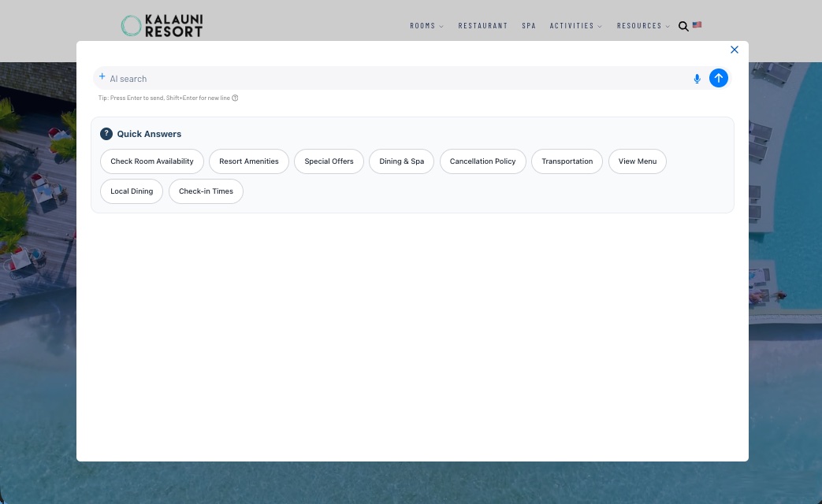The height and width of the screenshot is (504, 822).
Task: Choose the Cancellation Policy quick answer
Action: (x=482, y=161)
